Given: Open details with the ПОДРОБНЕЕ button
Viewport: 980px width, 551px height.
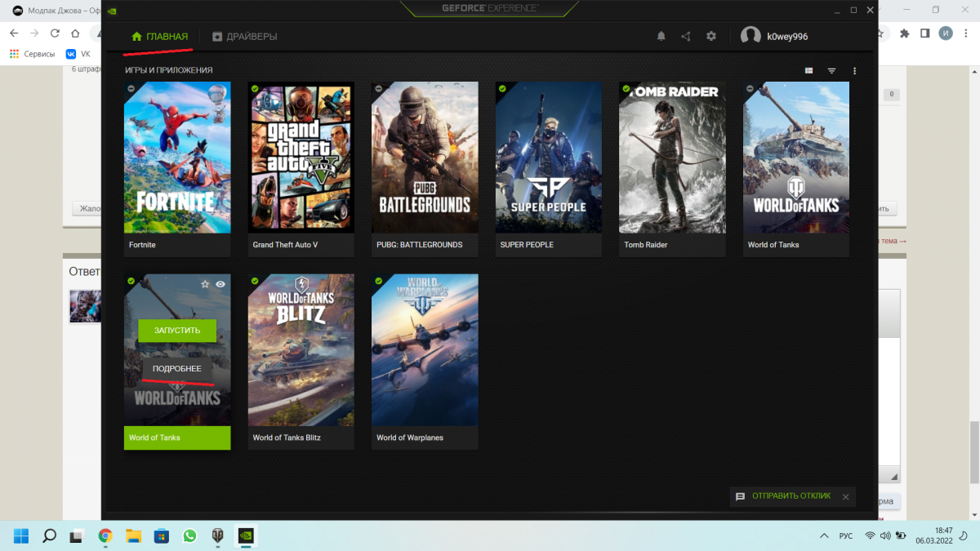Looking at the screenshot, I should pos(177,369).
